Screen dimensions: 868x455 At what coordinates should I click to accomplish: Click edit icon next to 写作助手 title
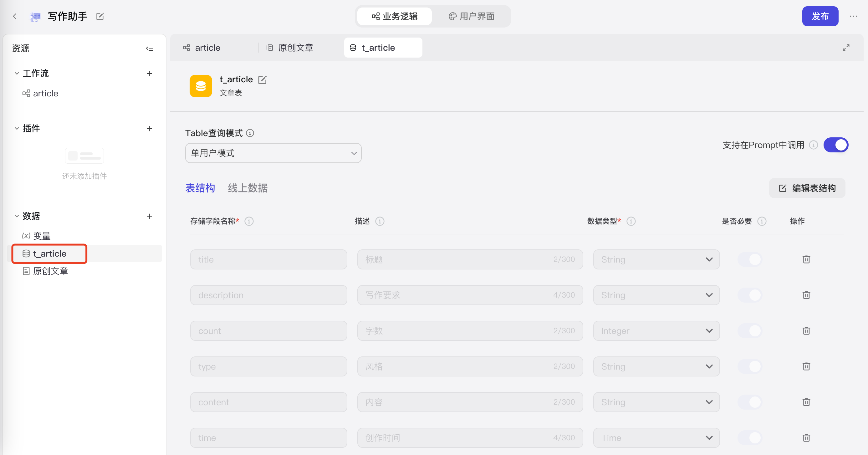(100, 16)
